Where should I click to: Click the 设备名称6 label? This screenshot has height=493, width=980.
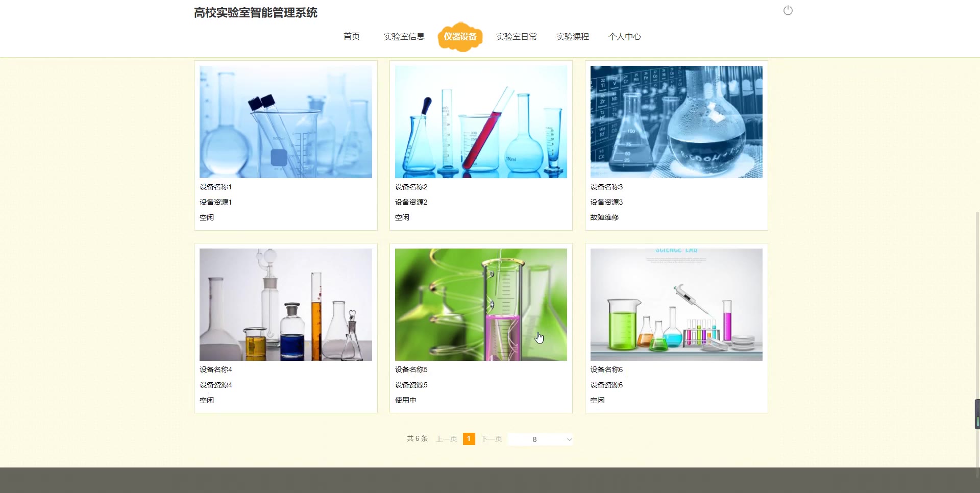click(607, 369)
